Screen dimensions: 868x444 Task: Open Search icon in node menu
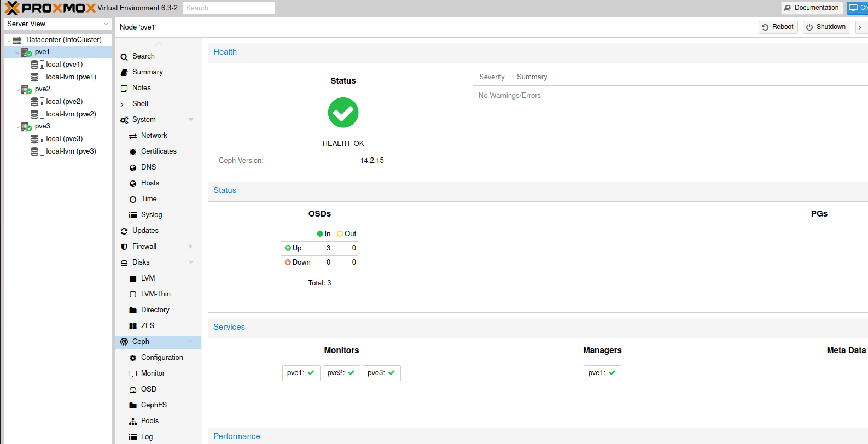[124, 57]
